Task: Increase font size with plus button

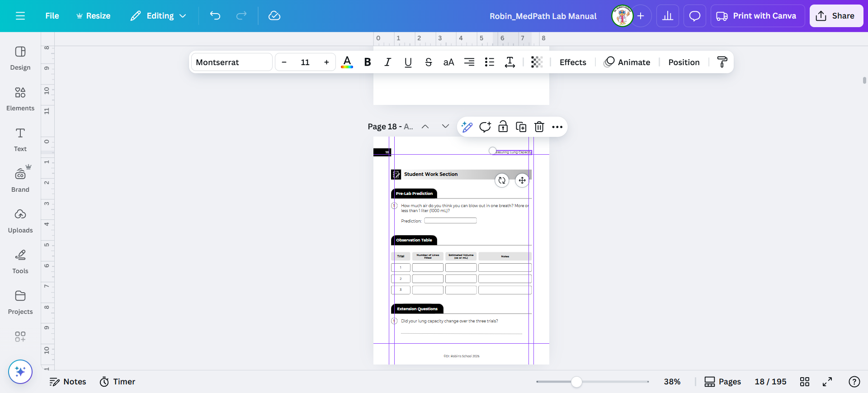Action: (326, 62)
